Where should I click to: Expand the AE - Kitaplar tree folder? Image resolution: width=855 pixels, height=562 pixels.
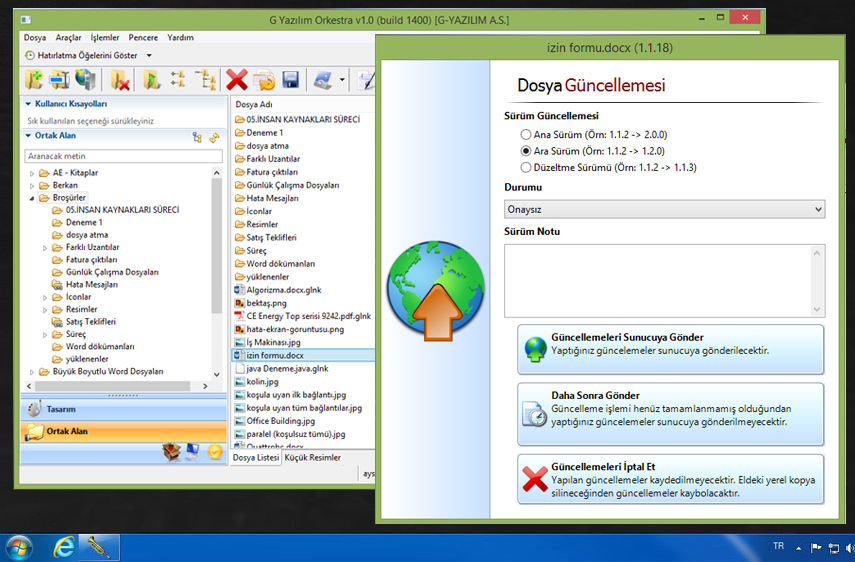32,173
